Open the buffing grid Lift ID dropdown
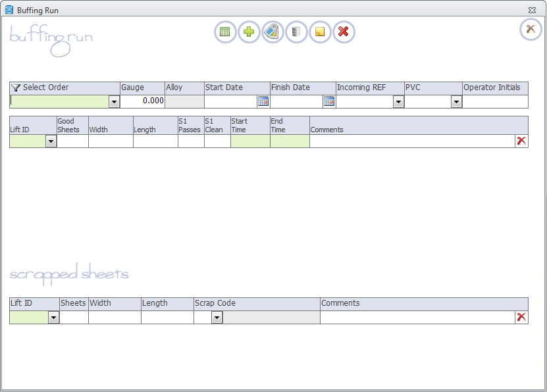This screenshot has height=392, width=547. coord(51,141)
